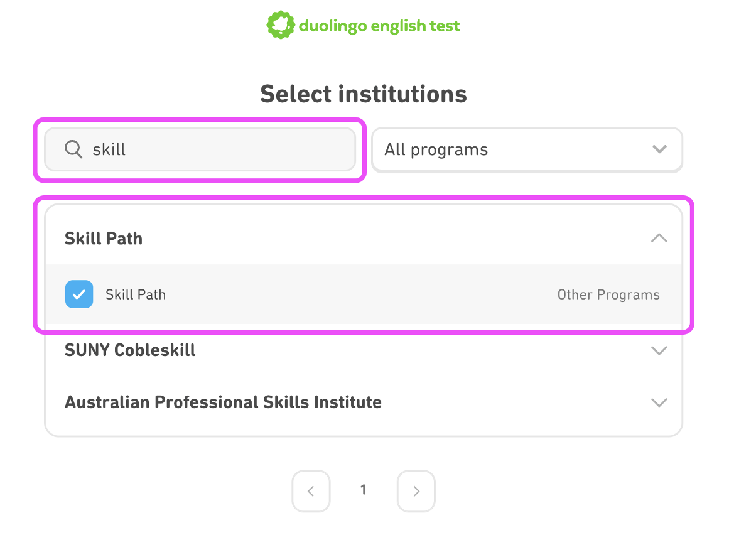Go to the next page arrow
756x540 pixels.
tap(416, 491)
